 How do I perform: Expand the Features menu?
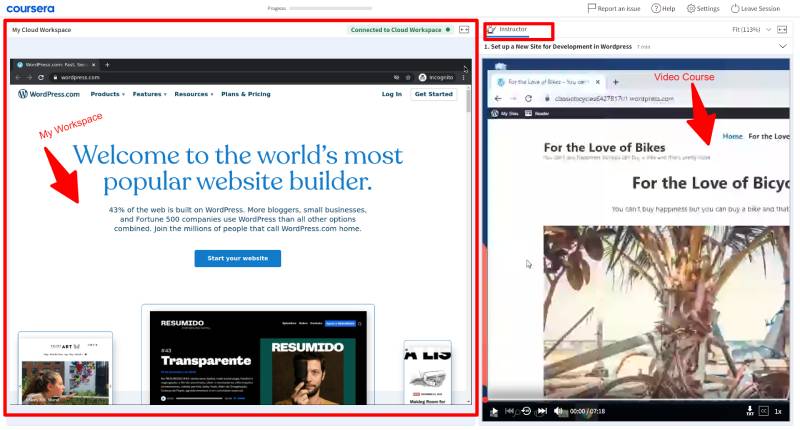point(149,94)
